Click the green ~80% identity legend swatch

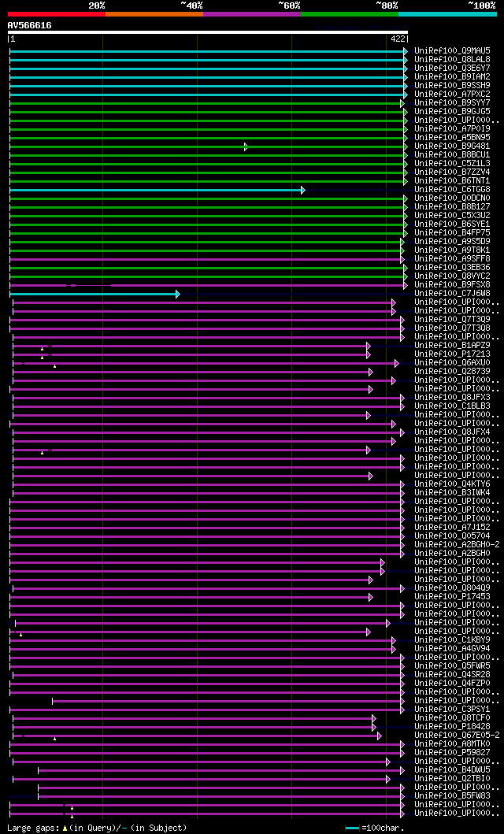[x=350, y=14]
